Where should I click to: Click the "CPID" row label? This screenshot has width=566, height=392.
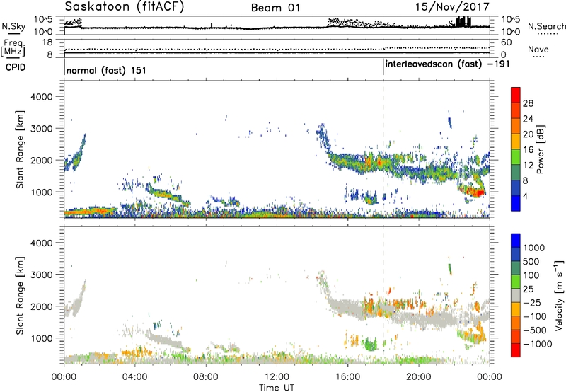[x=16, y=67]
